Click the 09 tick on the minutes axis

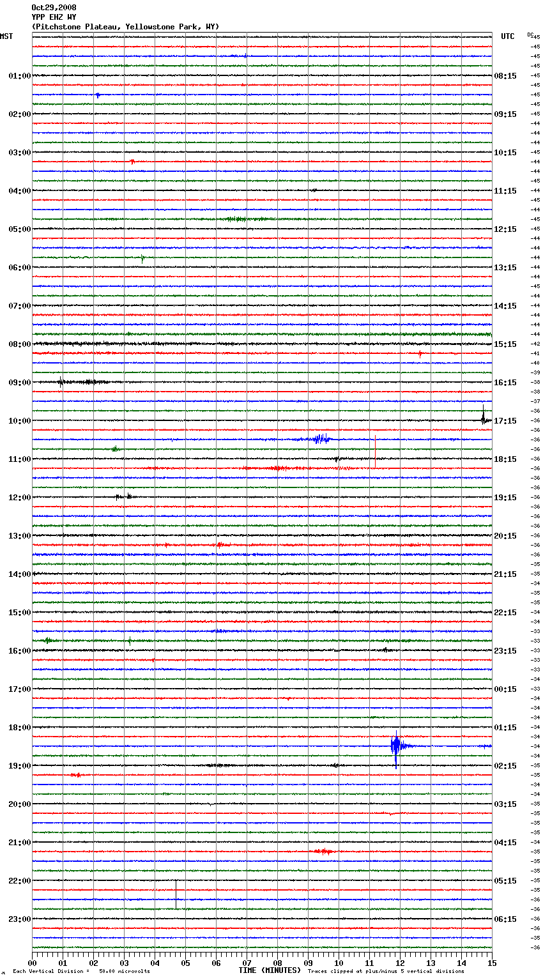pyautogui.click(x=308, y=963)
